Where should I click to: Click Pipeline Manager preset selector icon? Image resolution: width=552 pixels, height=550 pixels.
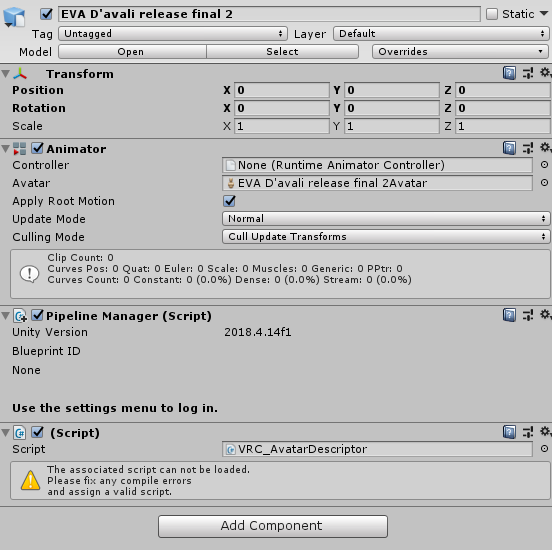[x=527, y=315]
